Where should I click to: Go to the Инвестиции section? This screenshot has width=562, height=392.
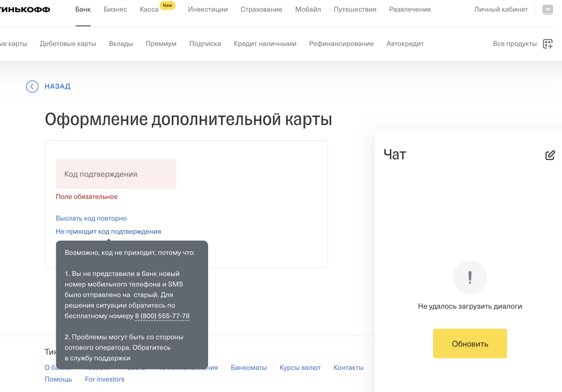tap(208, 9)
